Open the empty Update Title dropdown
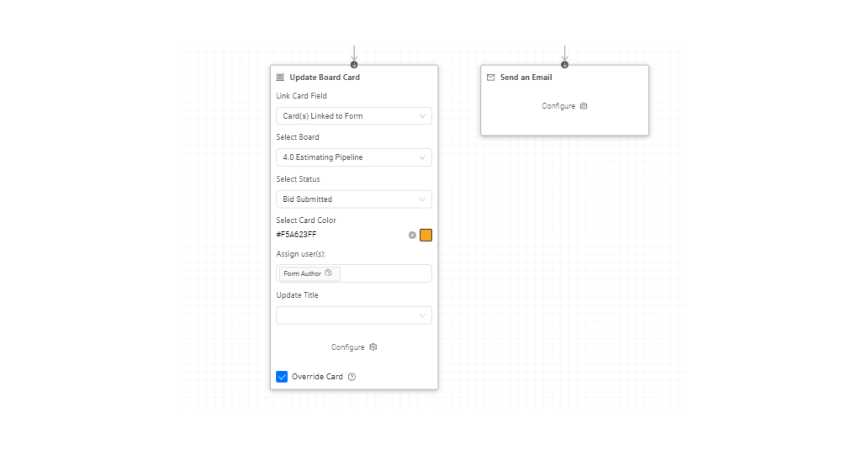868x454 pixels. click(x=354, y=315)
